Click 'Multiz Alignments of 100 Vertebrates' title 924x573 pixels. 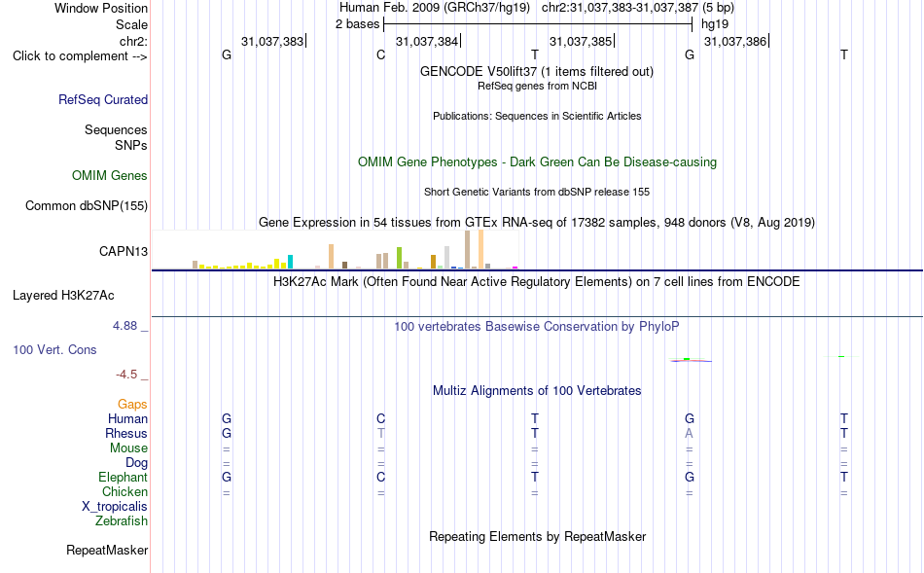click(x=537, y=391)
